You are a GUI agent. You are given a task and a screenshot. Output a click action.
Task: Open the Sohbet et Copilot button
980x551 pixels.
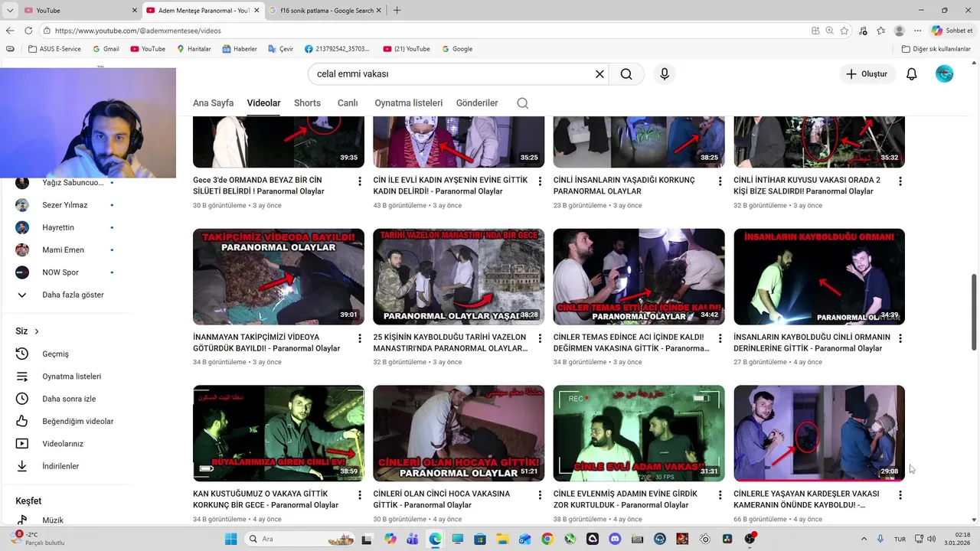952,31
